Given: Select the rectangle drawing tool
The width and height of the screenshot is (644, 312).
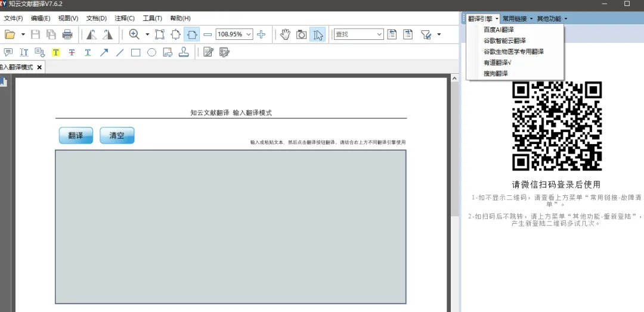Looking at the screenshot, I should 135,52.
